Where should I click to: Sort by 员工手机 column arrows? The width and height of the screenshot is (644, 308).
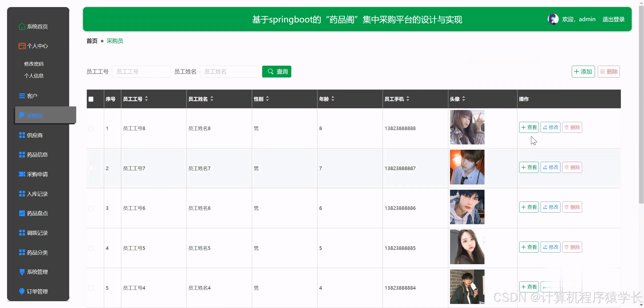408,99
